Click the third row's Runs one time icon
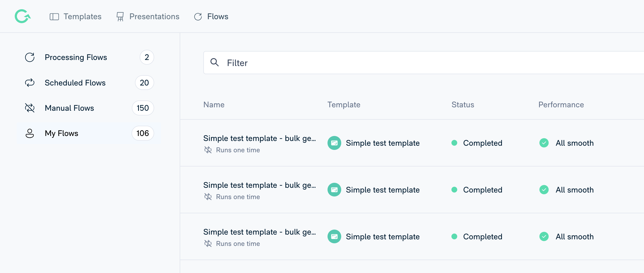 pos(208,244)
